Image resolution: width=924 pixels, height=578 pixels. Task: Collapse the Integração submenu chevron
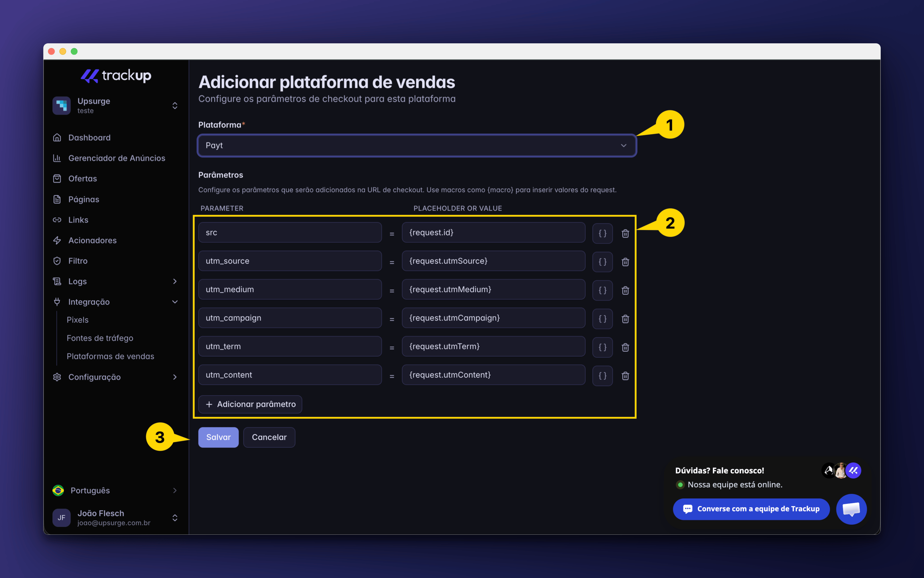[175, 302]
